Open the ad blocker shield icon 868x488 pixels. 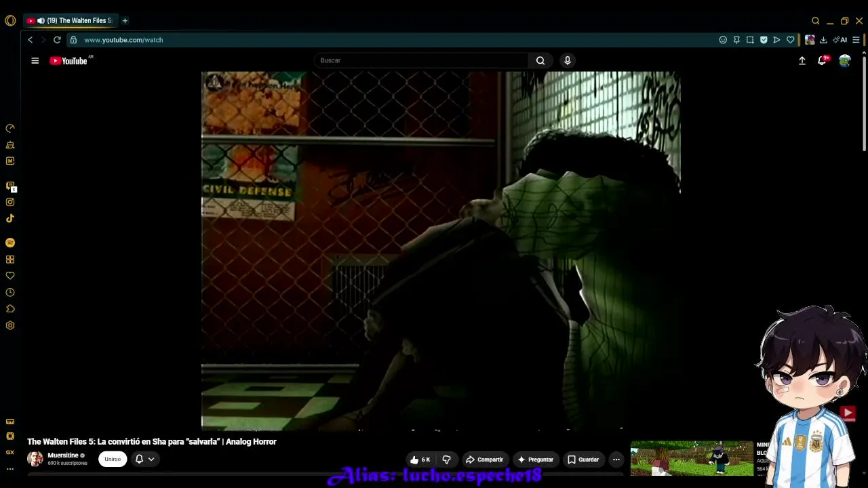[x=764, y=40]
